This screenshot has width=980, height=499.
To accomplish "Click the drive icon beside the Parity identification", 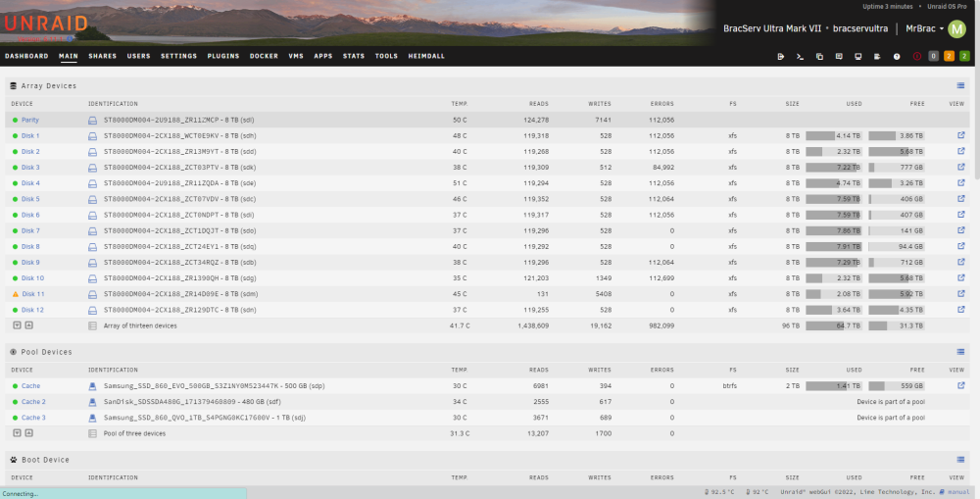I will point(92,120).
